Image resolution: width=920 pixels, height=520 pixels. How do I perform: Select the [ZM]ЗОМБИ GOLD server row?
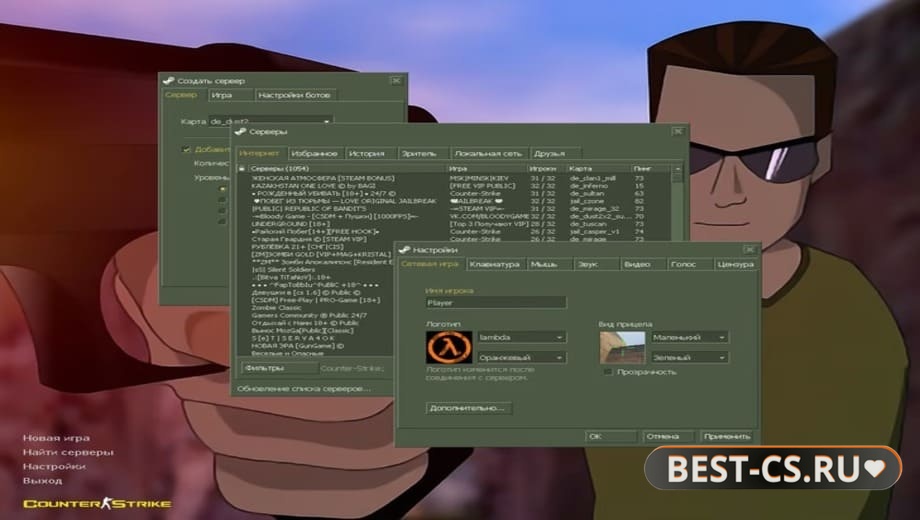coord(314,255)
